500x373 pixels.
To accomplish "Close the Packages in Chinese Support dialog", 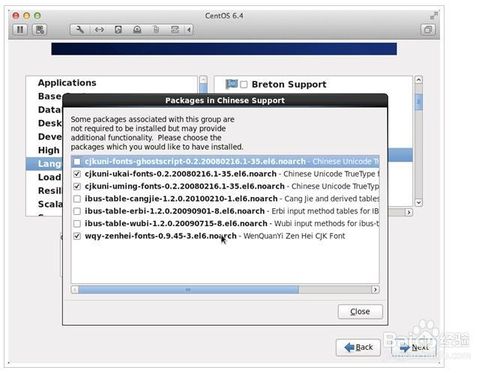I will 360,312.
